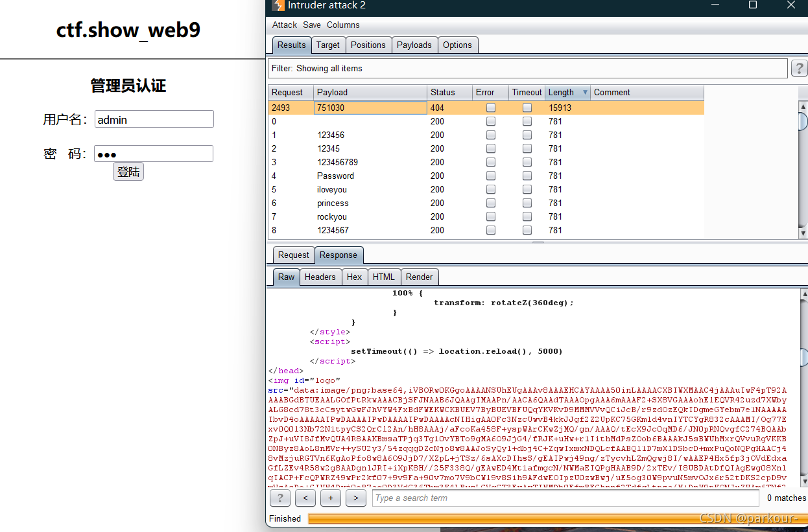Toggle Error checkbox for payload princess
The width and height of the screenshot is (808, 532).
pos(491,203)
